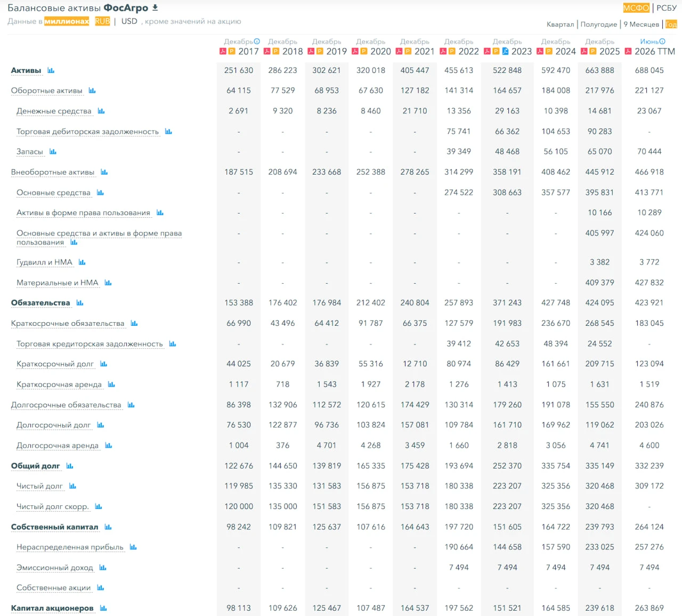Select the Год period tab
The height and width of the screenshot is (616, 682).
pos(671,24)
